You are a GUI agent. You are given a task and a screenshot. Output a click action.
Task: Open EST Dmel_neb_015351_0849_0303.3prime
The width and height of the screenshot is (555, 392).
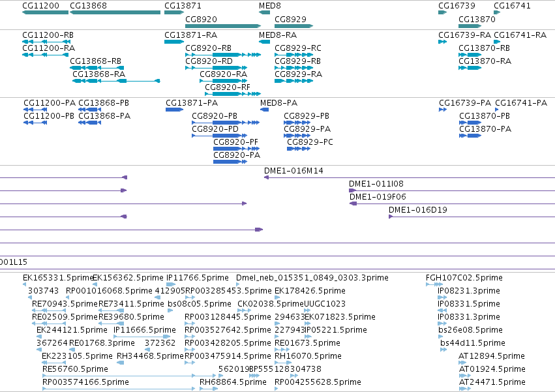click(312, 278)
